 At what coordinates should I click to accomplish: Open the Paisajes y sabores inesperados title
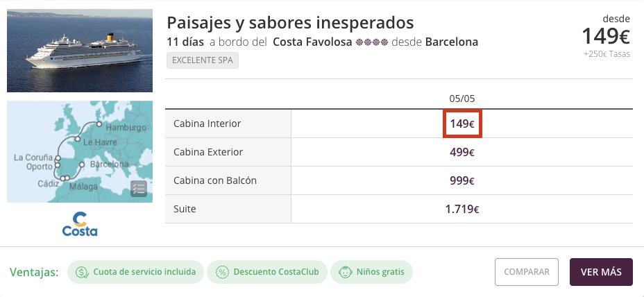290,23
